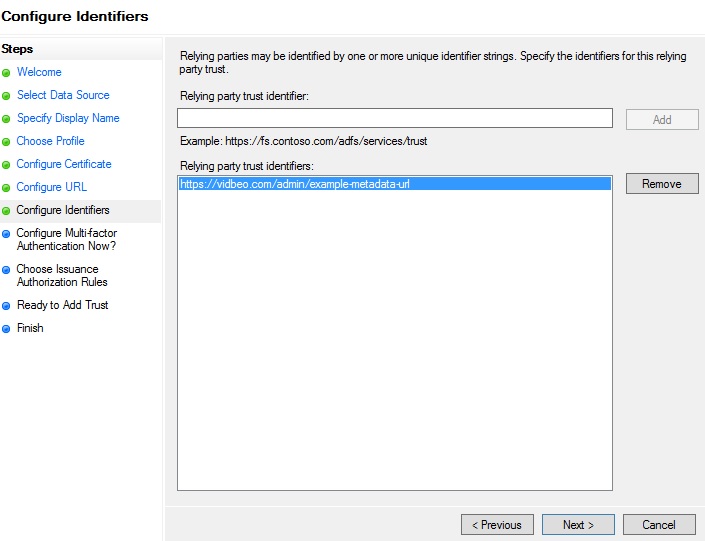Jump to Specify Display Name step
705x541 pixels.
click(68, 118)
